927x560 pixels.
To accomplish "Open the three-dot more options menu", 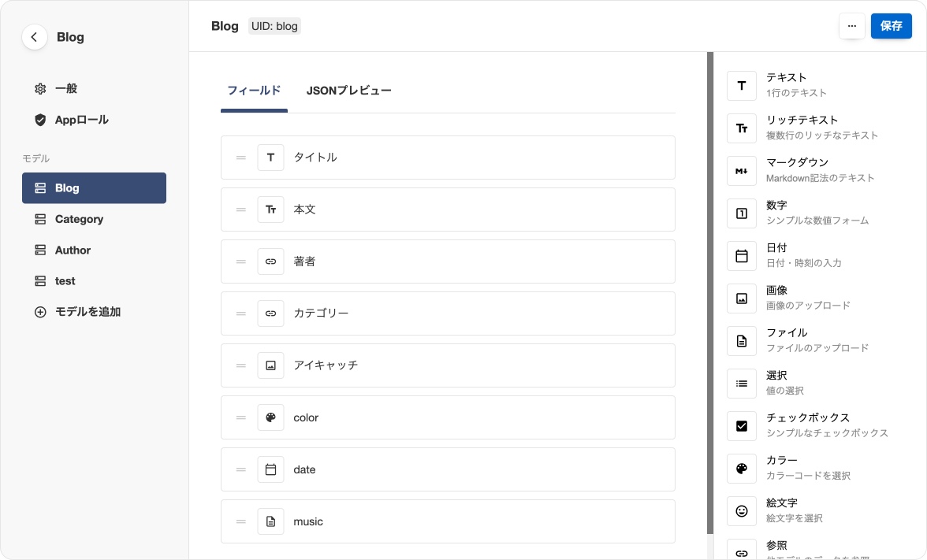I will 851,26.
